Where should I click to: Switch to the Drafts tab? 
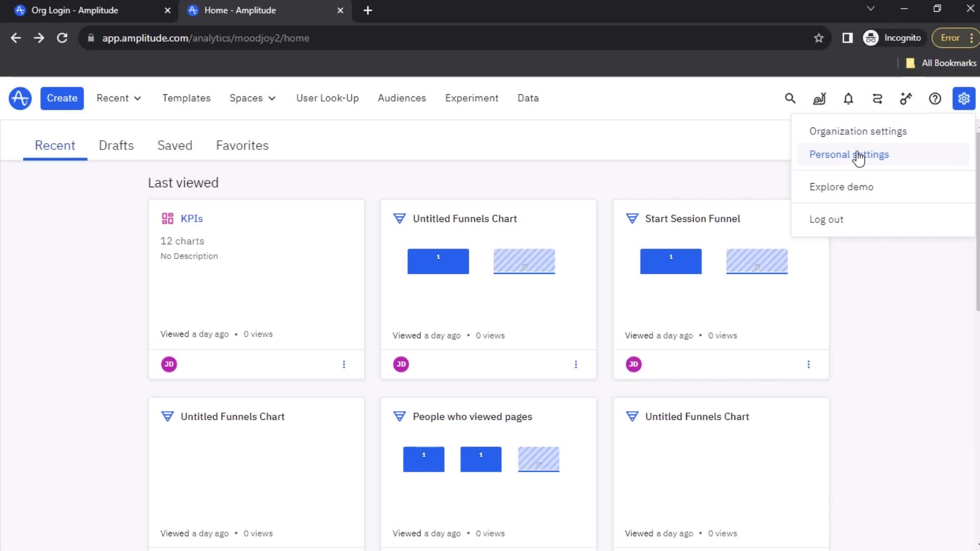pos(116,146)
